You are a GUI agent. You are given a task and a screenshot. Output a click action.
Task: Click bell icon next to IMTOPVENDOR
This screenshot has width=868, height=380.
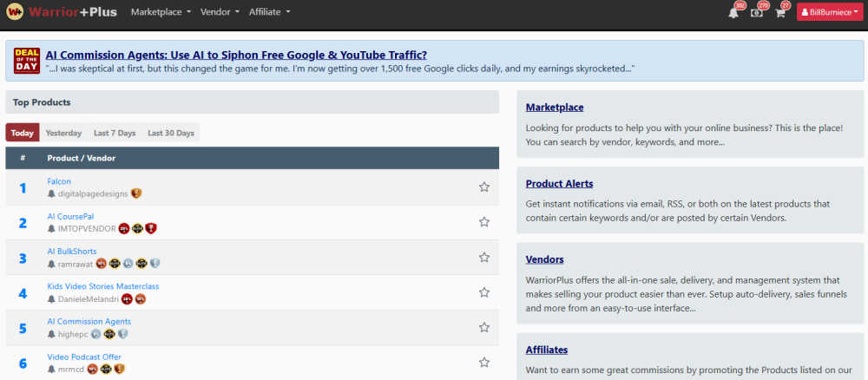(x=51, y=228)
